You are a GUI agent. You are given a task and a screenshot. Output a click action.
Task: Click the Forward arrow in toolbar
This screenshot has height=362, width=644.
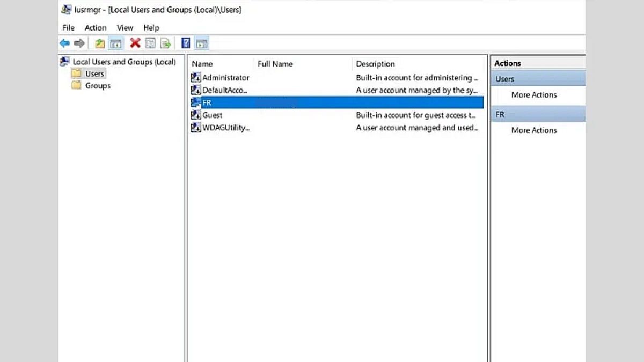[x=79, y=43]
